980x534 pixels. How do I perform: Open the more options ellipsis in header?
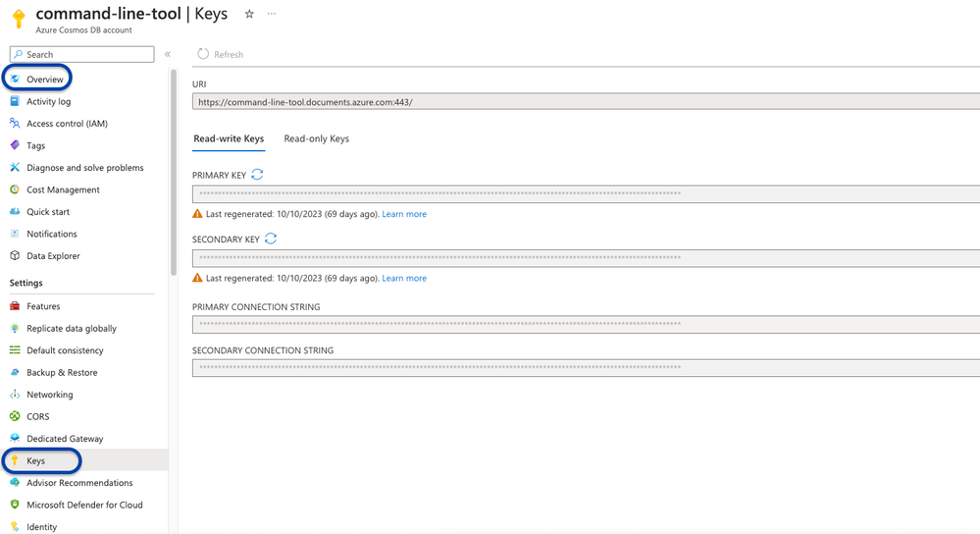click(272, 14)
